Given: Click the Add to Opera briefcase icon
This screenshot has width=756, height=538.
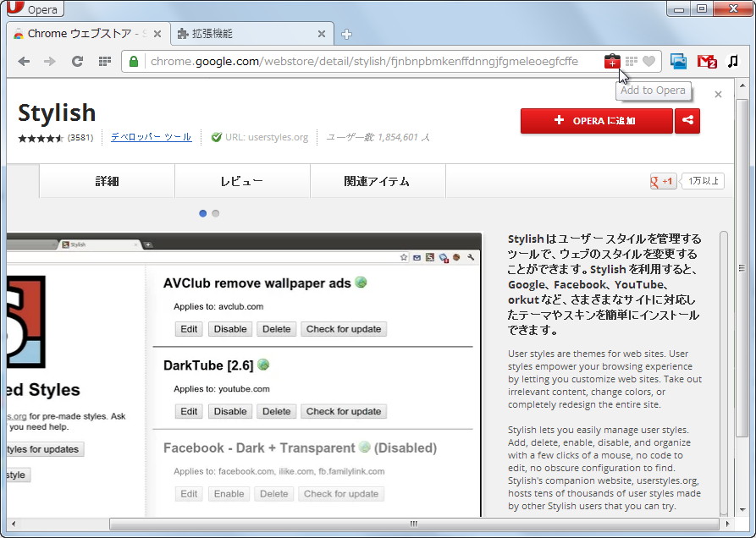Looking at the screenshot, I should pyautogui.click(x=611, y=61).
